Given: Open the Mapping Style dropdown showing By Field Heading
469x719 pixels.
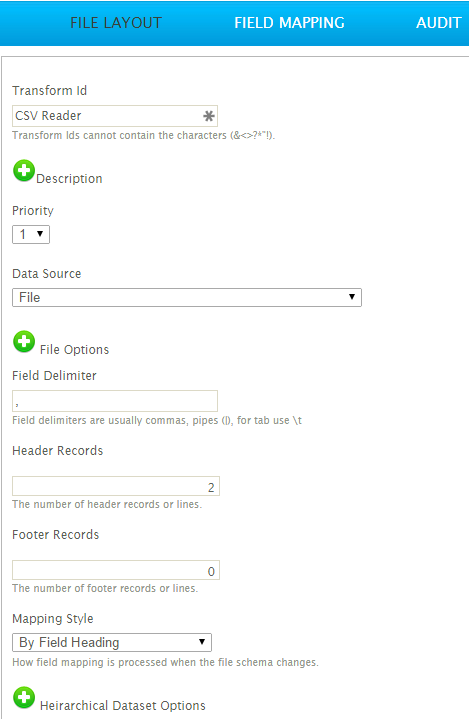Looking at the screenshot, I should point(112,642).
